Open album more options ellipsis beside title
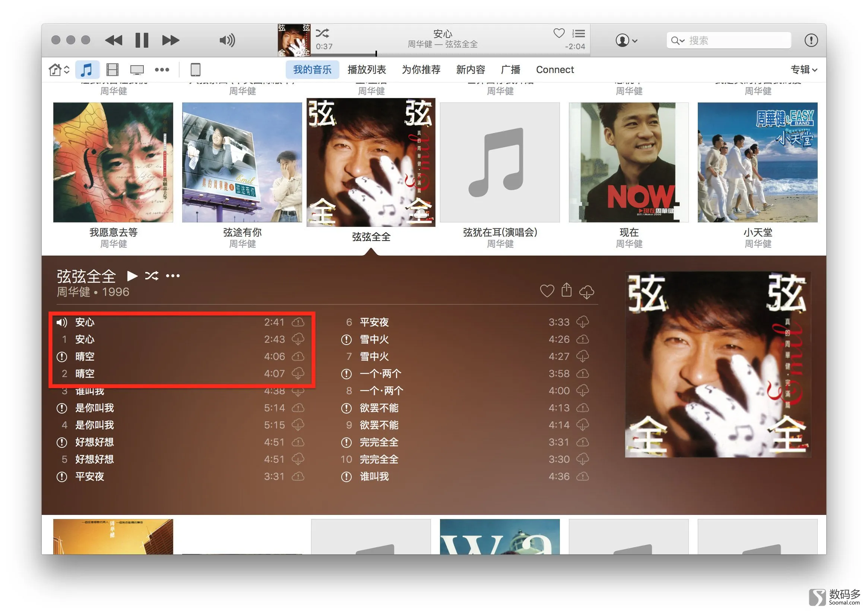Viewport: 868px width, 614px height. (173, 276)
